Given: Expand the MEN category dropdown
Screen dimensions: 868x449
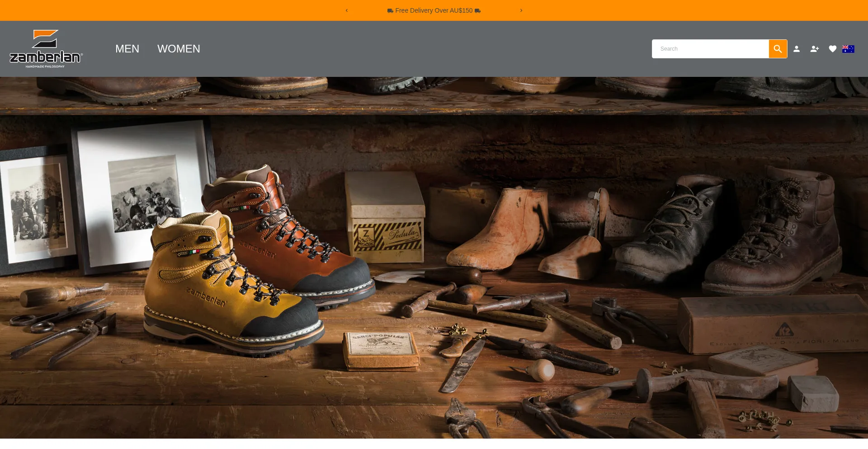Looking at the screenshot, I should (127, 48).
